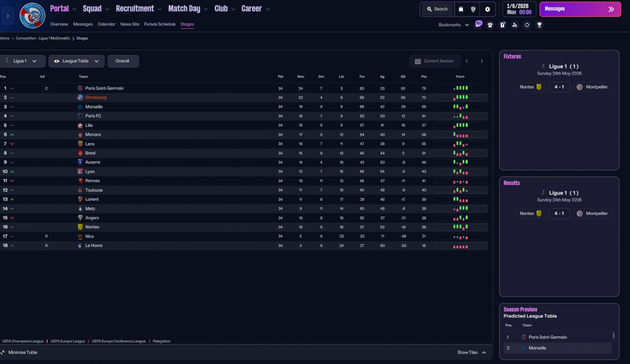This screenshot has height=364, width=630.
Task: Click the Paris Saint-Germain badge in league table
Action: (x=80, y=88)
